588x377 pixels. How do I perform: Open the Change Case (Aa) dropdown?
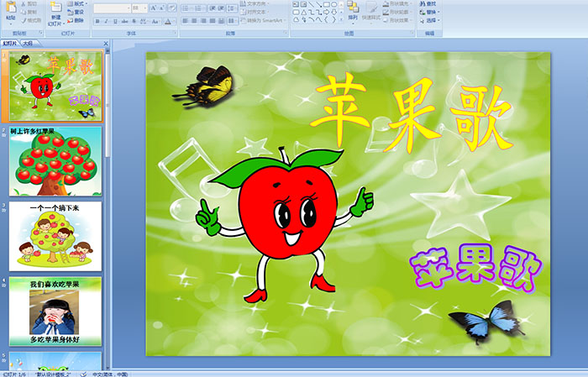tap(155, 21)
